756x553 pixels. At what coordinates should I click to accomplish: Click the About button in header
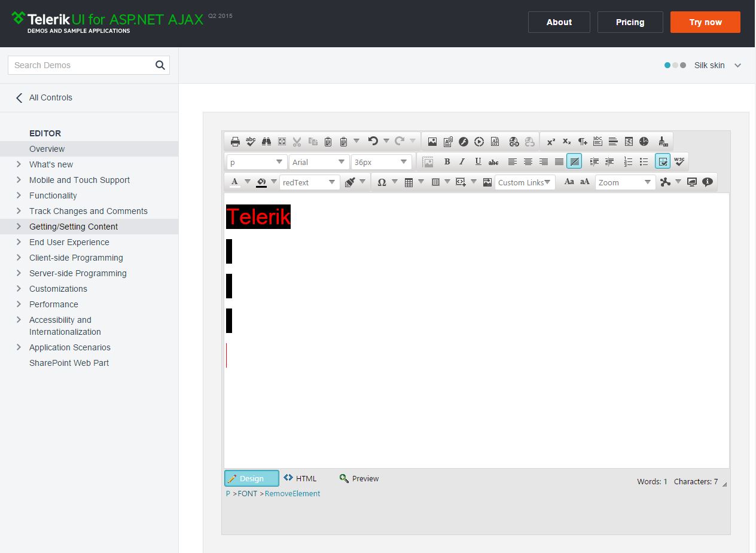click(x=559, y=22)
